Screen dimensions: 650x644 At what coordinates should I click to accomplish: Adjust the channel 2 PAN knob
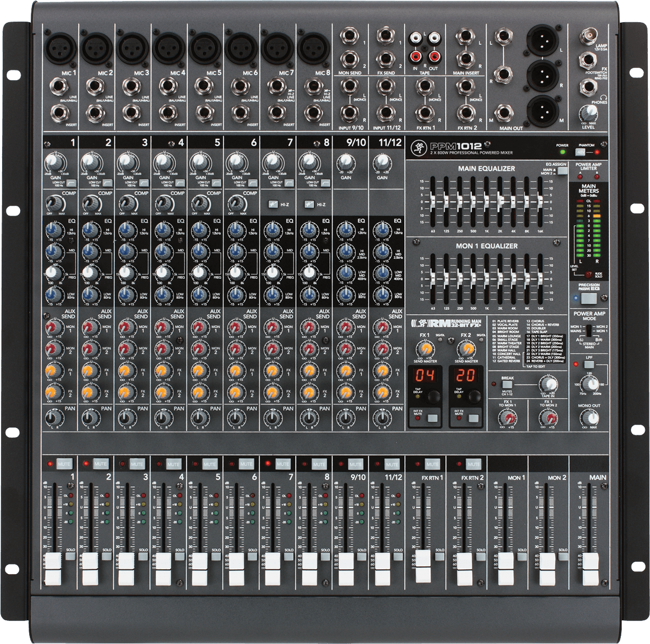click(x=90, y=418)
